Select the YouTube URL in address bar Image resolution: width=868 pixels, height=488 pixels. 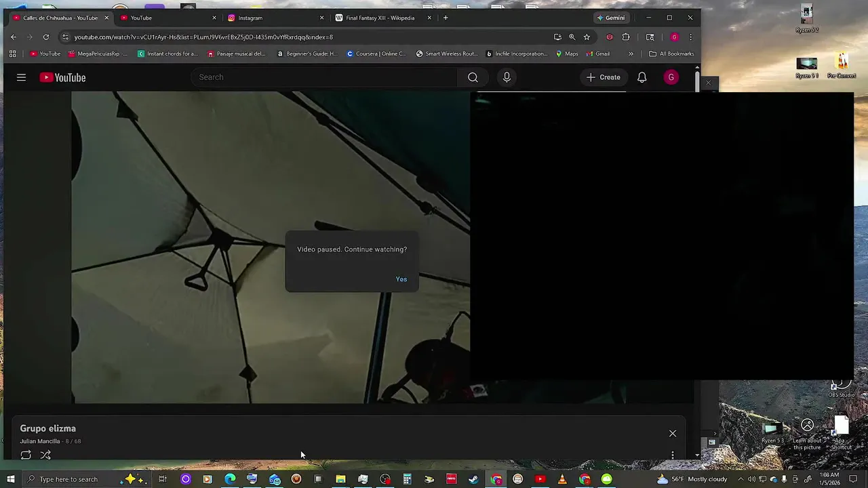click(x=203, y=37)
